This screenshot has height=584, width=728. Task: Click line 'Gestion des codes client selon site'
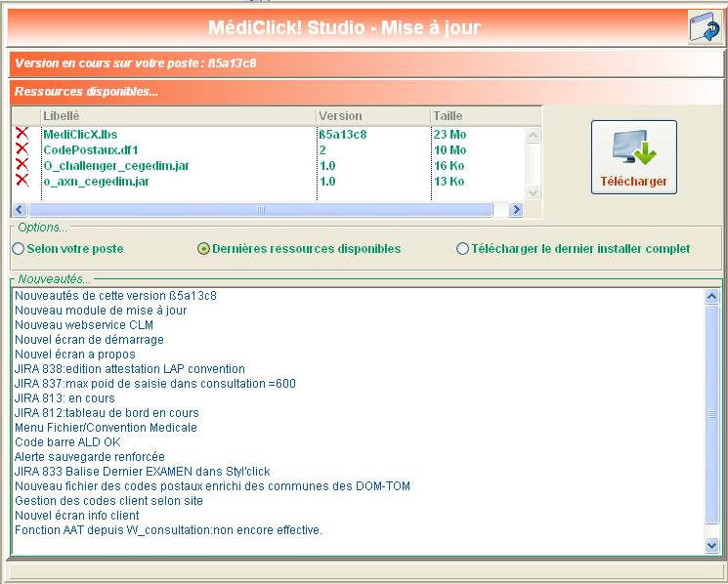(108, 501)
